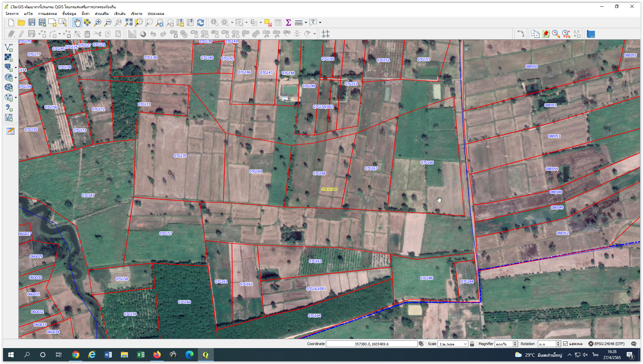643x364 pixels.
Task: Click the Coordinate input field
Action: (371, 344)
